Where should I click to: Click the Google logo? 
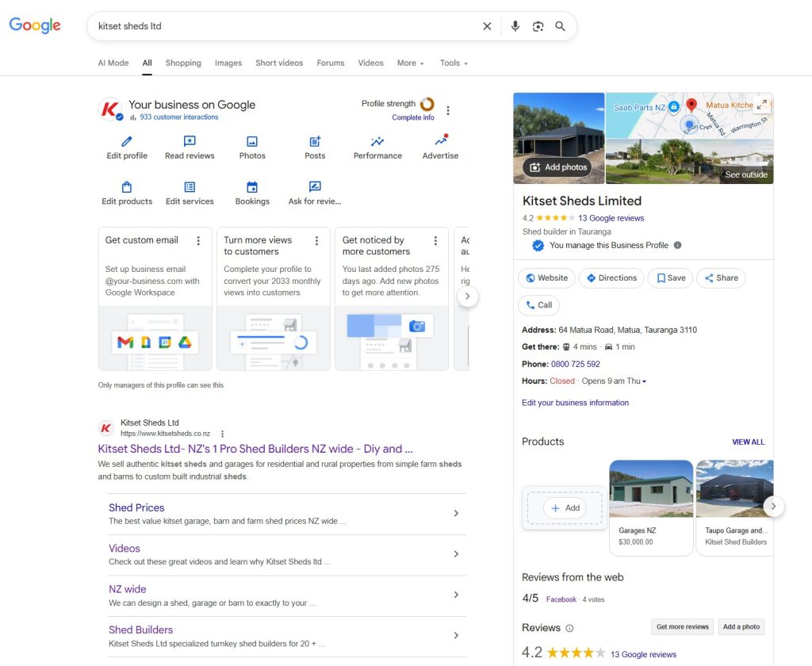35,25
